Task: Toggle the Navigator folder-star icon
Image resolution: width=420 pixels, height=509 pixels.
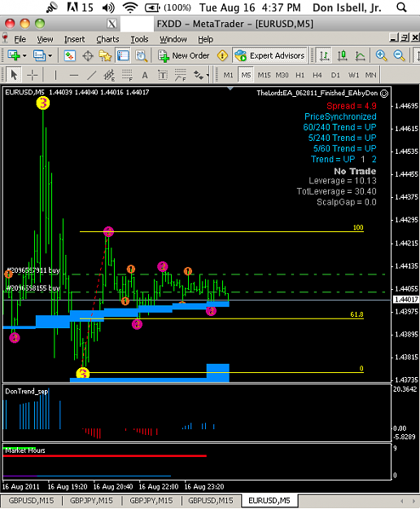Action: click(105, 55)
